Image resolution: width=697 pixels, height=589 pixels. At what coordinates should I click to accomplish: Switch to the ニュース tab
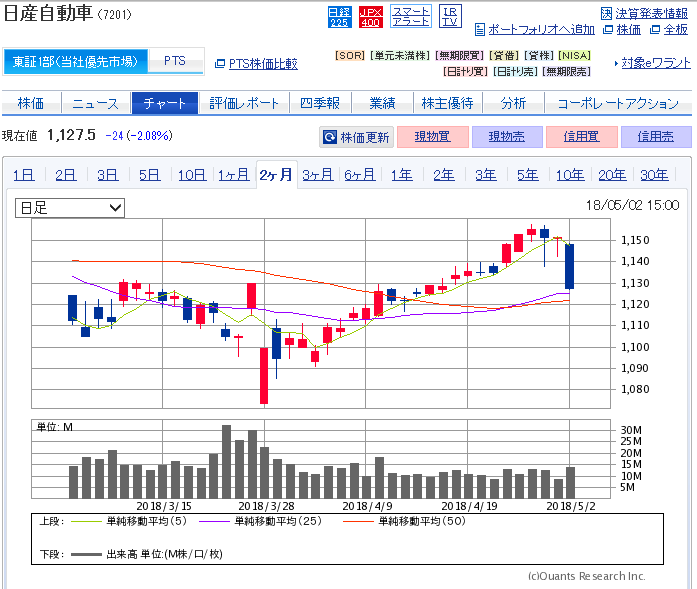point(96,103)
